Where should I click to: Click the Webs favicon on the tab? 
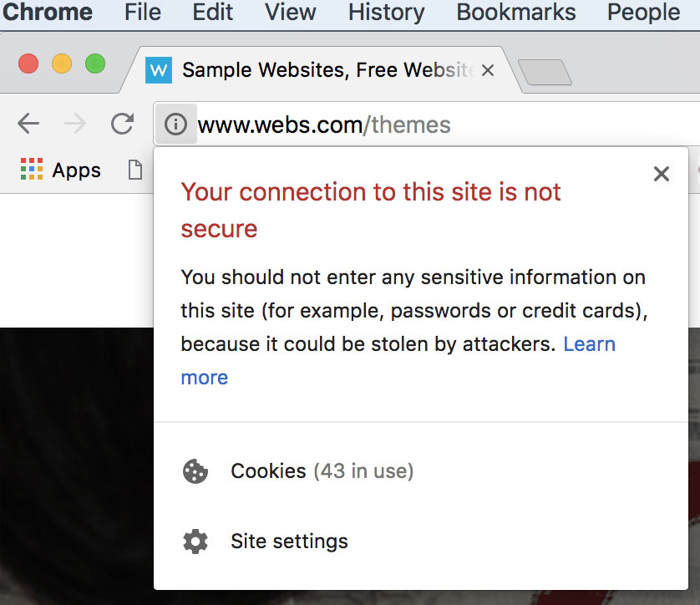[x=159, y=70]
